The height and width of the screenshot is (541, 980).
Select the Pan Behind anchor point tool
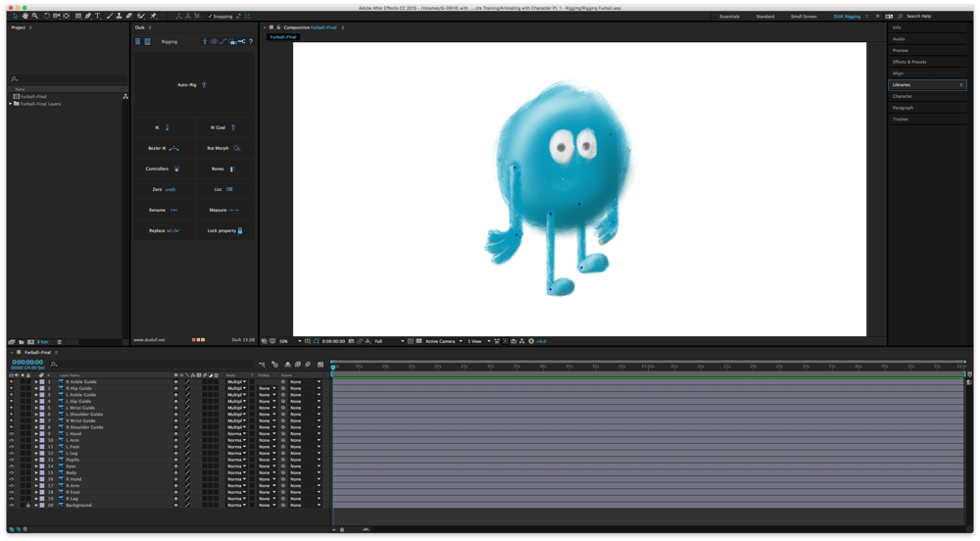click(67, 16)
